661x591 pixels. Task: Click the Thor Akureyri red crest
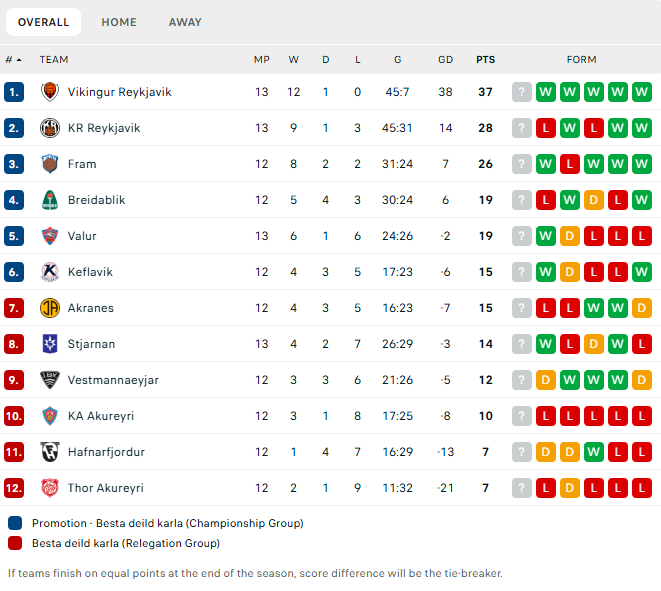[50, 488]
